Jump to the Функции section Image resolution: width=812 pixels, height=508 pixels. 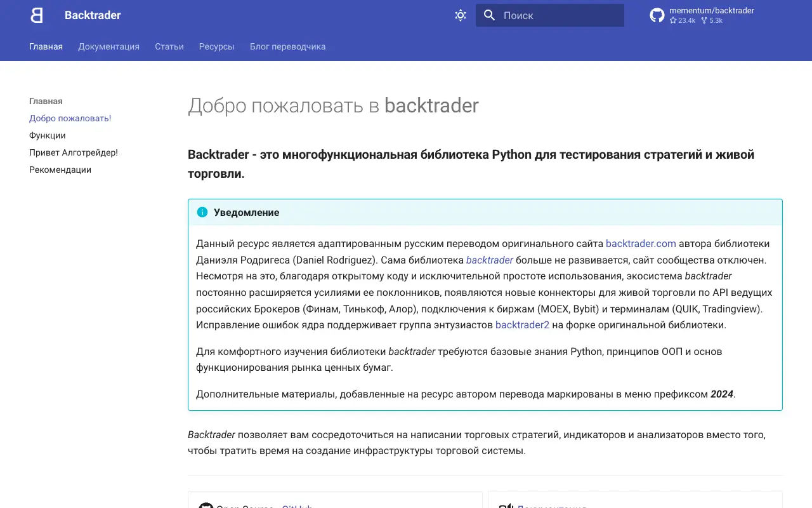click(47, 135)
